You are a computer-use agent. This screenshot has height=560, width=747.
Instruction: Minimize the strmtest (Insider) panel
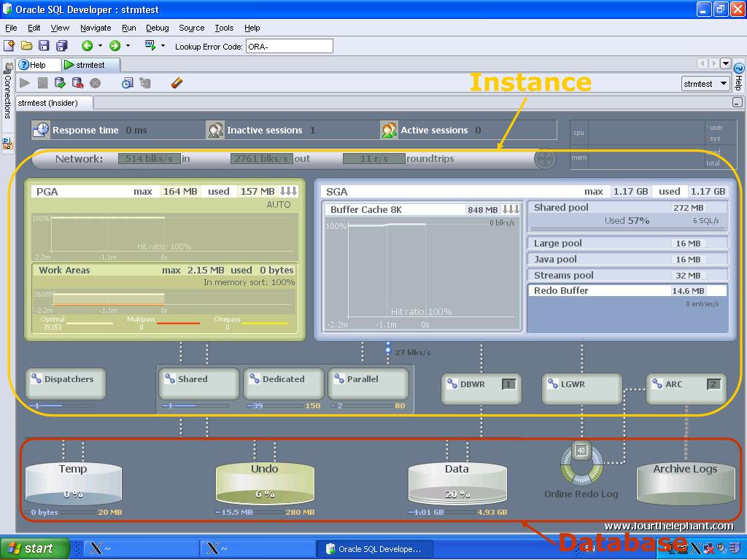point(738,102)
